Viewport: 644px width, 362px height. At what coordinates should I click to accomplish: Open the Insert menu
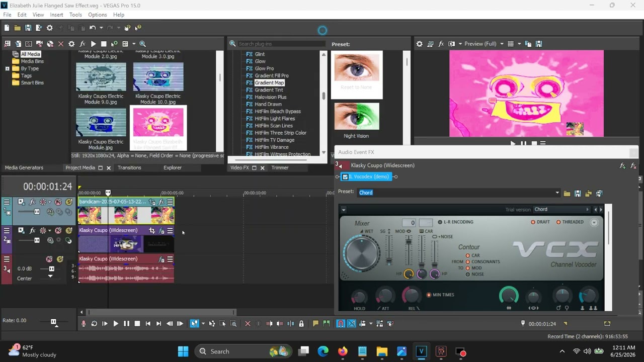coord(56,15)
